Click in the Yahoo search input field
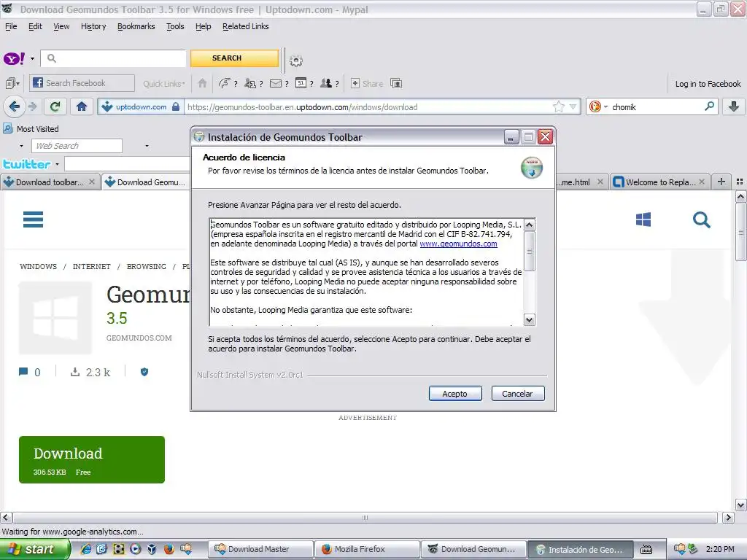Screen dimensions: 747x560 click(x=113, y=58)
